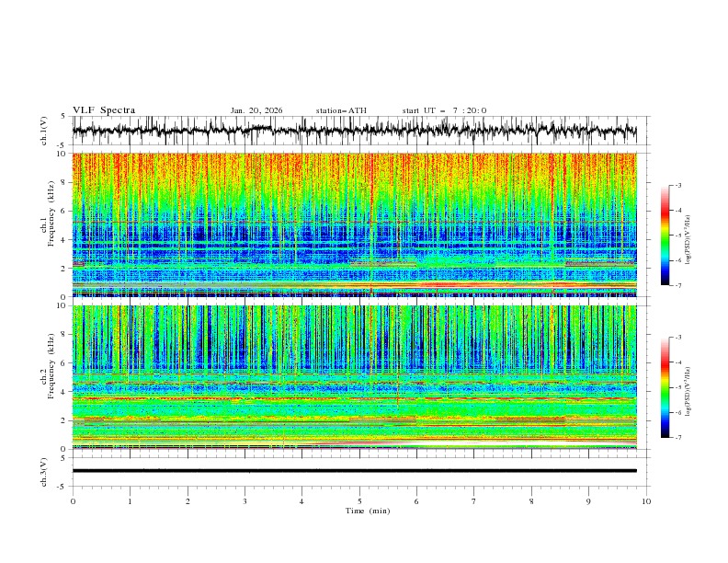Click the "-3" label on ch.1 colorbar

(x=677, y=185)
